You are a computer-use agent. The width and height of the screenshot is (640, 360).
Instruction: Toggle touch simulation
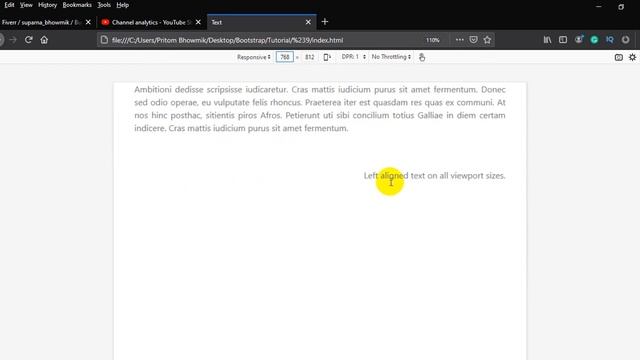point(422,57)
